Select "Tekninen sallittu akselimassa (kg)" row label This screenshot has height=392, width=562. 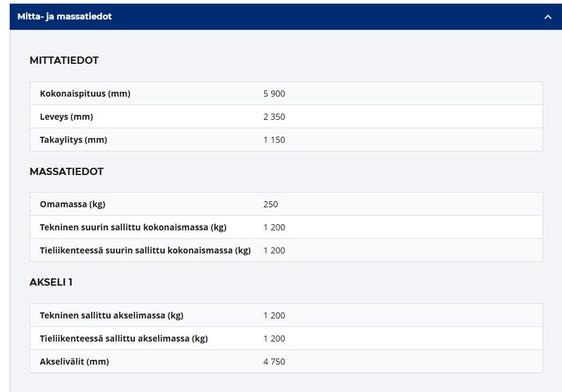tap(112, 315)
